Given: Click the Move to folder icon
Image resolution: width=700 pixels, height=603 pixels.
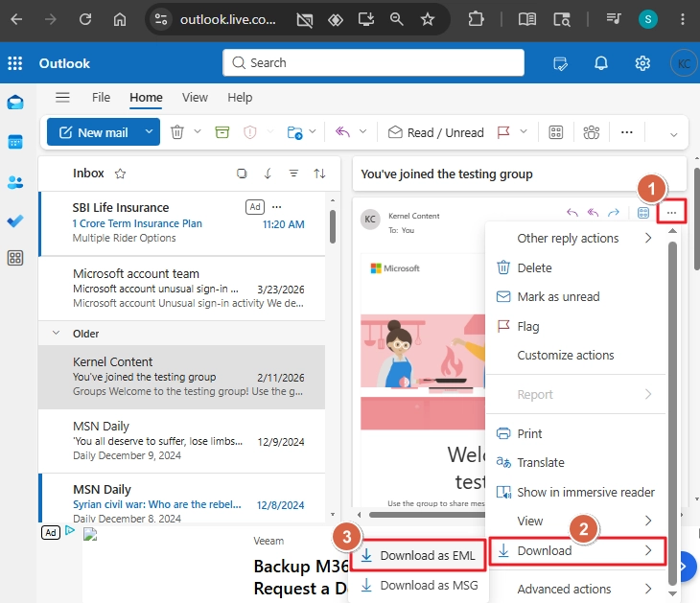Looking at the screenshot, I should click(294, 132).
